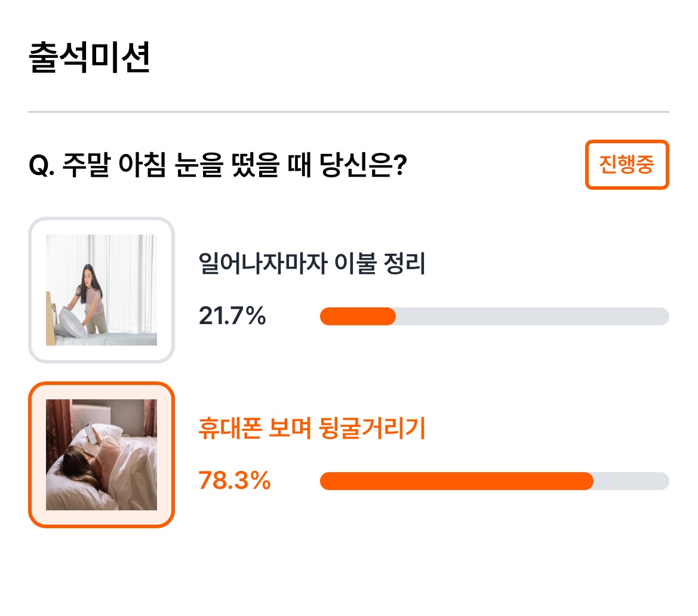The height and width of the screenshot is (616, 698).
Task: Select the lying-in-bed phone photo option
Action: tap(102, 454)
